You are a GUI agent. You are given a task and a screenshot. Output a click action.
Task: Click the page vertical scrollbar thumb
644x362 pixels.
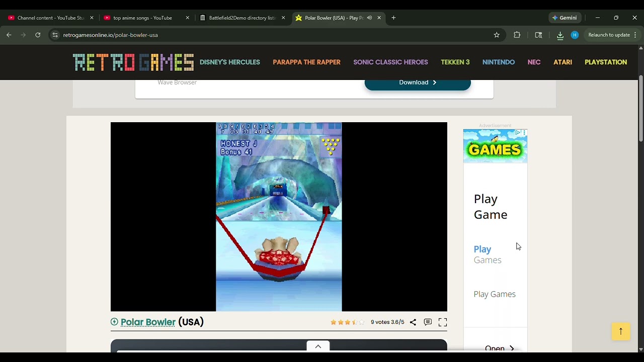(640, 108)
